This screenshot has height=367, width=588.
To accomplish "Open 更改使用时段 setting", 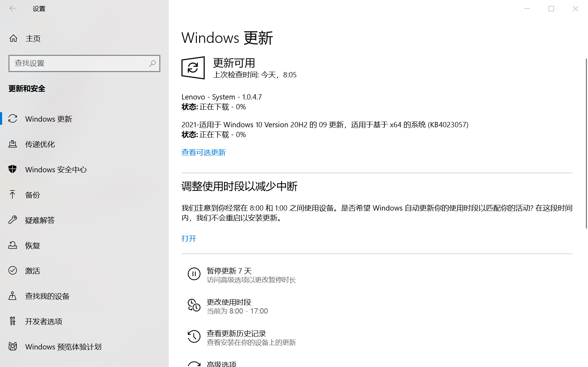I will coord(229,302).
